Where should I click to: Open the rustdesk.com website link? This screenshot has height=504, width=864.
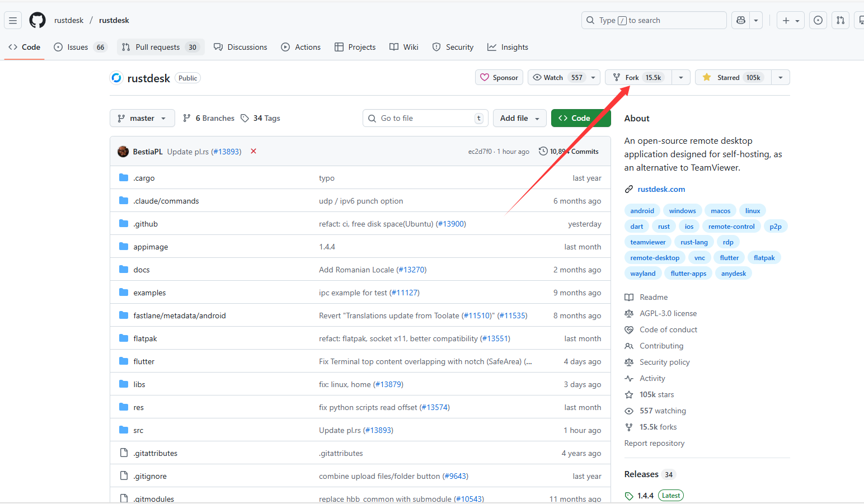click(x=661, y=189)
